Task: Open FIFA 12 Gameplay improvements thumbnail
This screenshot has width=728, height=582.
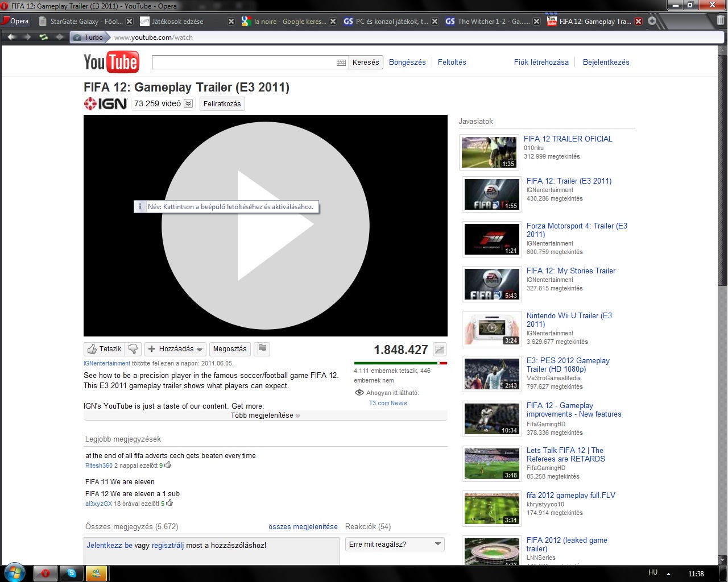Action: point(492,419)
